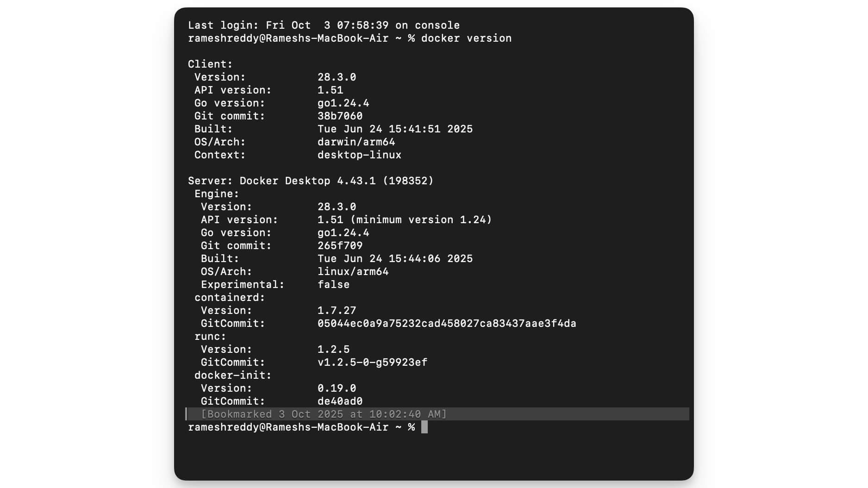Click the docker-init GitCommit value de40ad0

coord(340,401)
